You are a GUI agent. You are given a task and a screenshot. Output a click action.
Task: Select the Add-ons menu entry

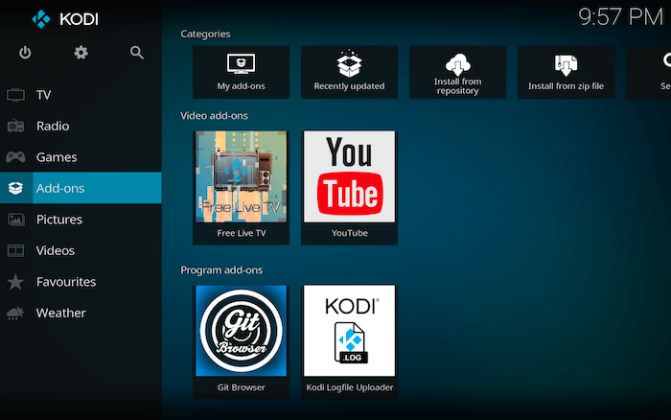[x=80, y=188]
